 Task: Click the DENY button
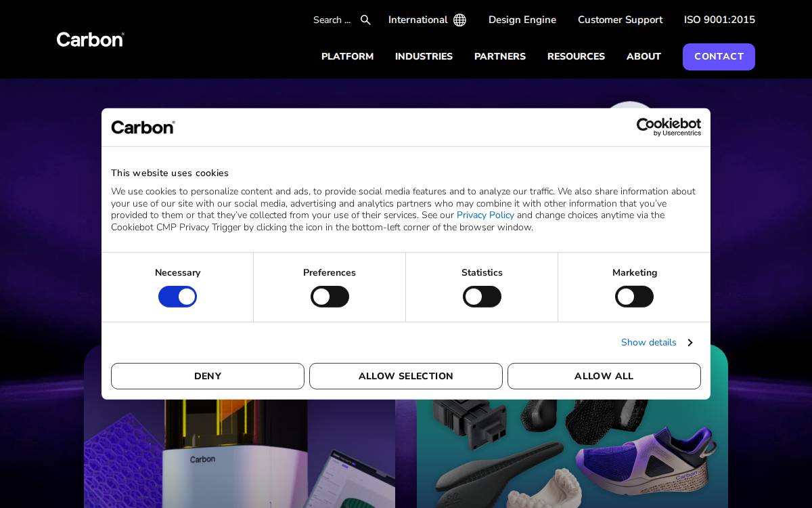(x=208, y=376)
